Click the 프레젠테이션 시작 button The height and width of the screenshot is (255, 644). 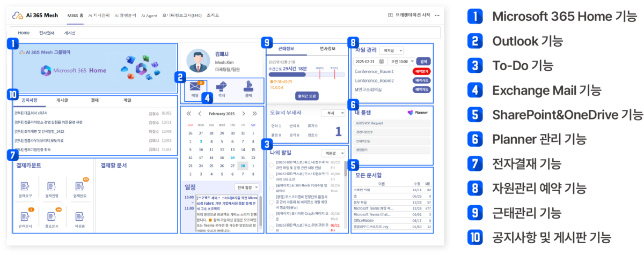(x=409, y=15)
